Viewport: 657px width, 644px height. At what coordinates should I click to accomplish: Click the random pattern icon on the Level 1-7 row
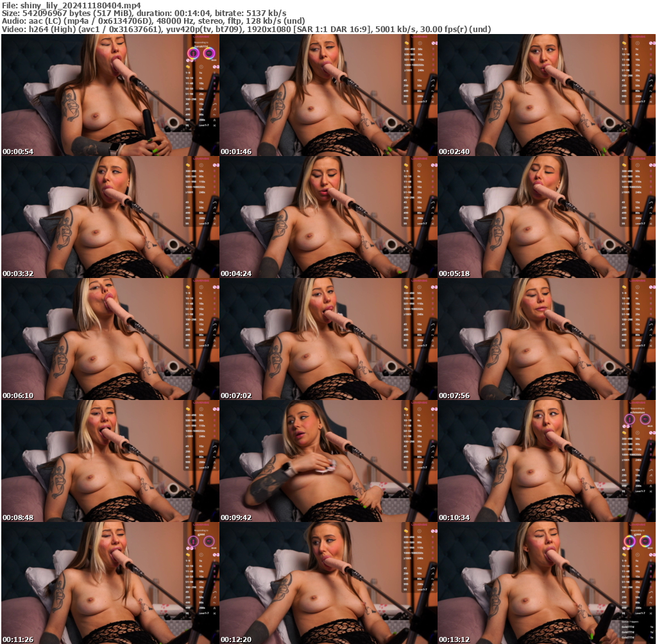point(650,612)
